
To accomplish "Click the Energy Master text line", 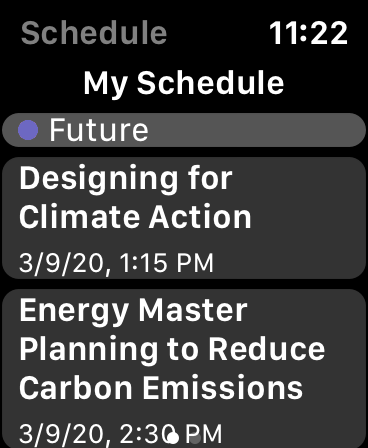I will click(x=133, y=311).
